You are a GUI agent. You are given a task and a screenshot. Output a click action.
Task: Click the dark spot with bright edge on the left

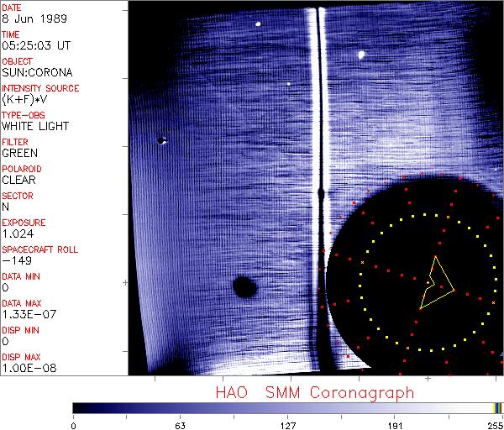coord(161,141)
